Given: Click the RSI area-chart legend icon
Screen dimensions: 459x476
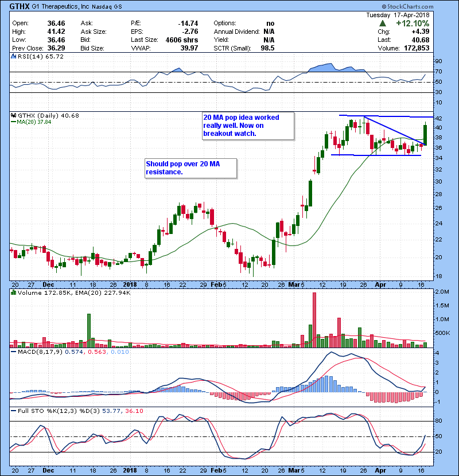Looking at the screenshot, I should pos(13,56).
